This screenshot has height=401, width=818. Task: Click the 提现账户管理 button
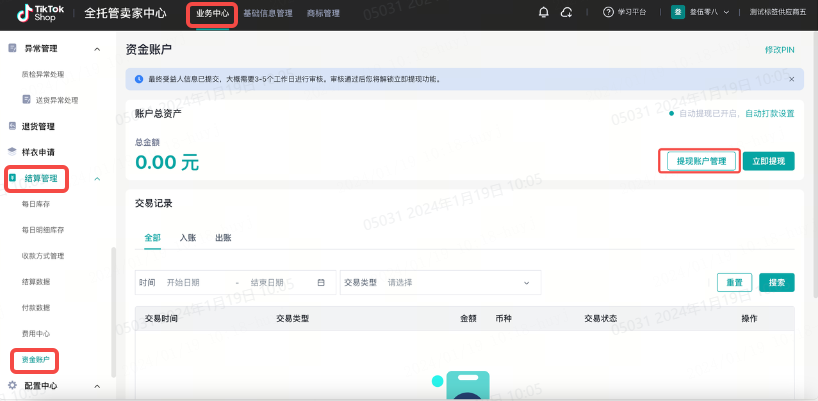tap(701, 161)
